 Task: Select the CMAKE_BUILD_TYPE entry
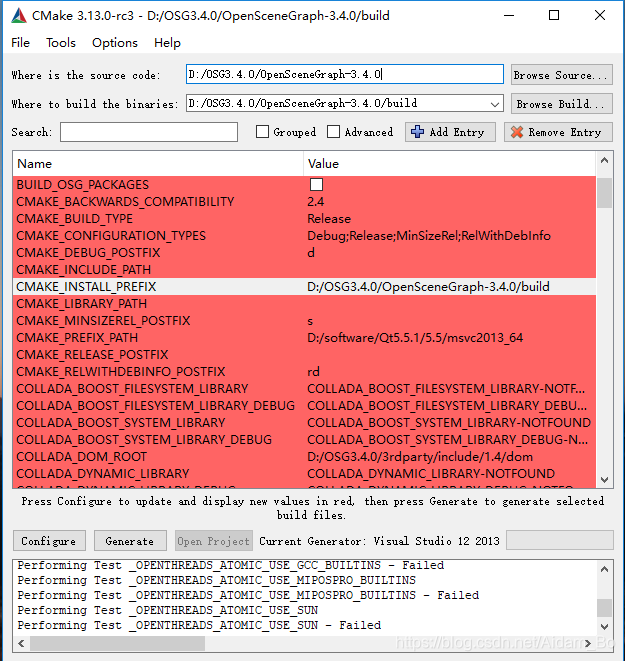pyautogui.click(x=75, y=219)
